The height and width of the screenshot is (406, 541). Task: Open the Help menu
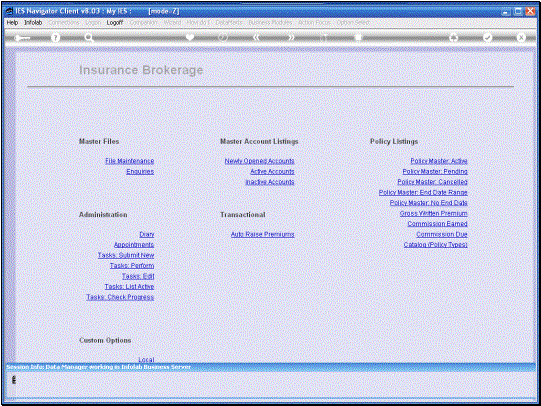pos(12,22)
